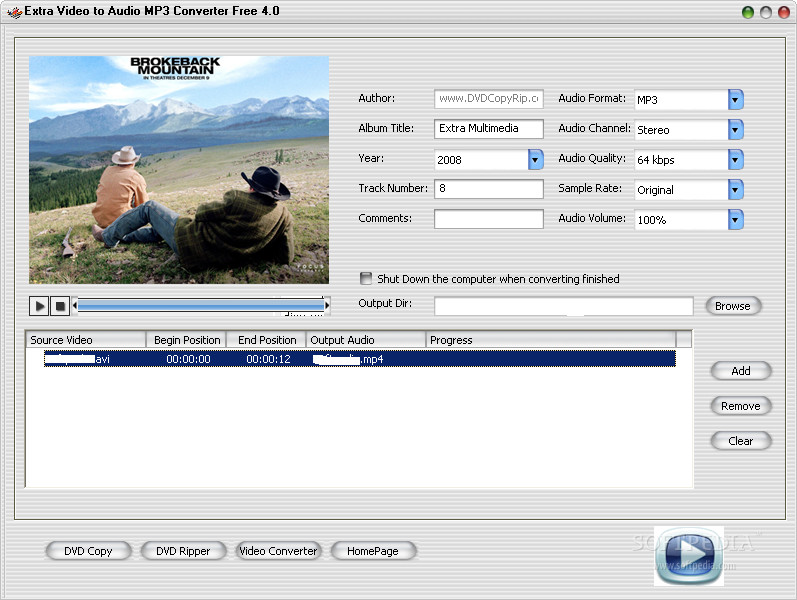Click the blue preview seek bar
The height and width of the screenshot is (600, 797).
(201, 305)
